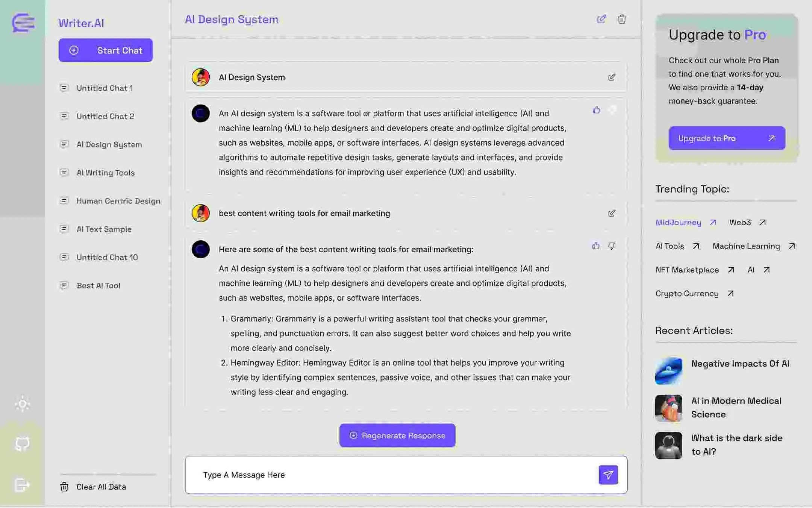The image size is (812, 508).
Task: Edit the 'best content writing tools' prompt
Action: pyautogui.click(x=612, y=213)
